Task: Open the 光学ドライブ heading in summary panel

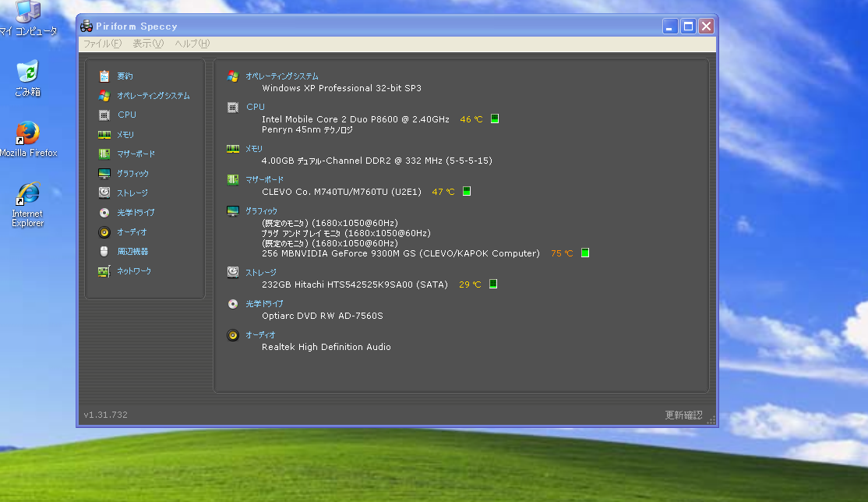Action: pyautogui.click(x=264, y=304)
